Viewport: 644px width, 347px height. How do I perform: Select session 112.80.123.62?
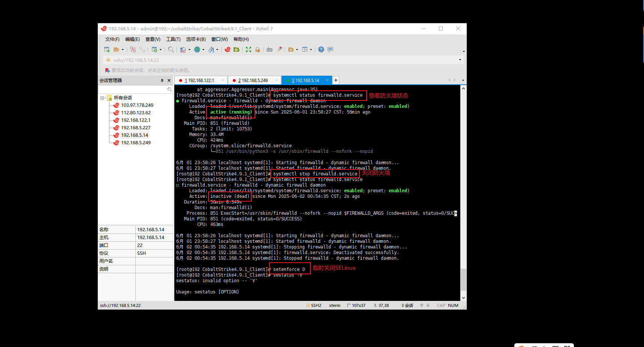[x=136, y=113]
